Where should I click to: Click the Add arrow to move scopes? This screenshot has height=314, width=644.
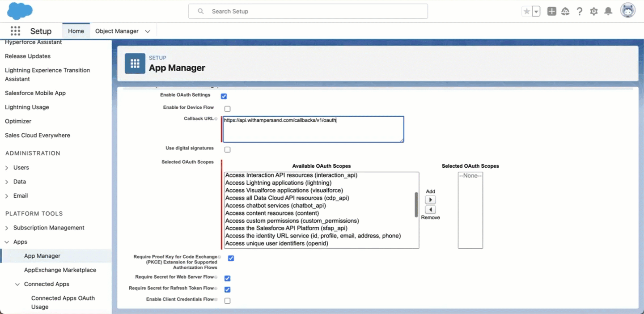tap(430, 199)
